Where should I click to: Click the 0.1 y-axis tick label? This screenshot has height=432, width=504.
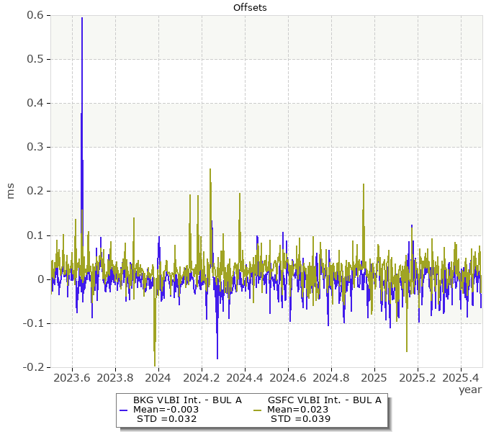(35, 235)
